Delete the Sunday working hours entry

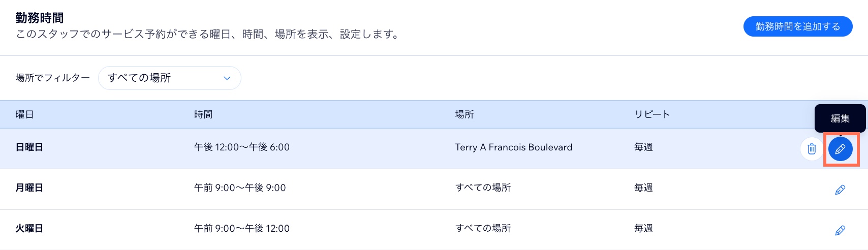click(812, 149)
